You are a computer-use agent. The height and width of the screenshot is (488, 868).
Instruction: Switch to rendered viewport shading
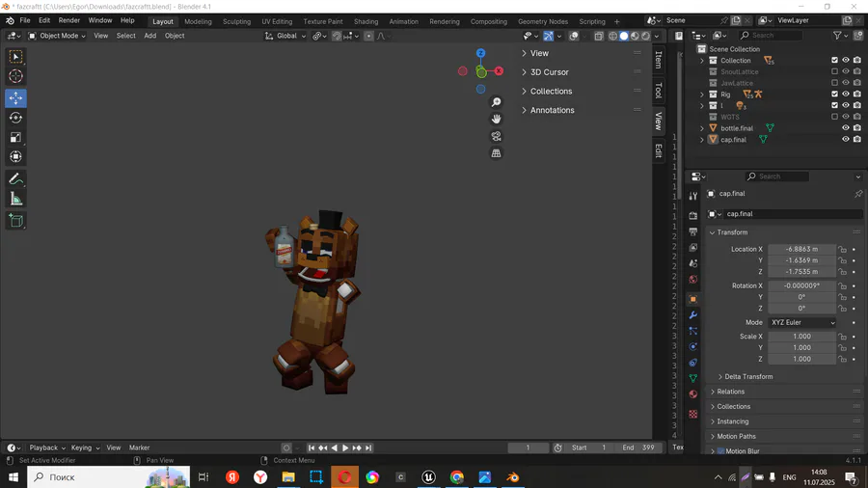(x=646, y=36)
